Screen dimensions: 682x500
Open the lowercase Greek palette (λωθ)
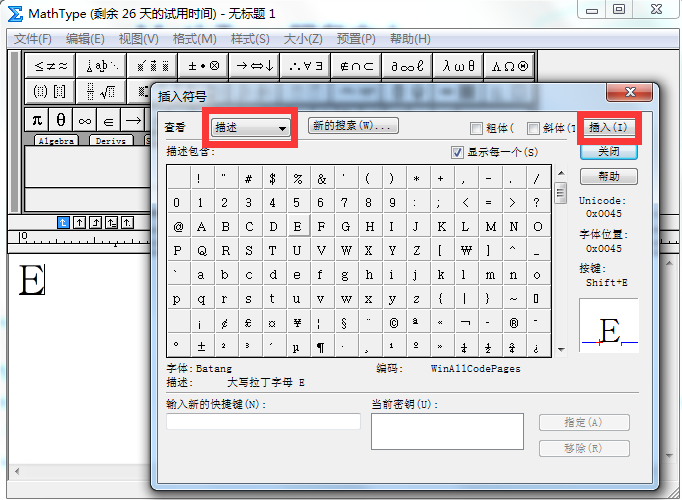tap(458, 66)
